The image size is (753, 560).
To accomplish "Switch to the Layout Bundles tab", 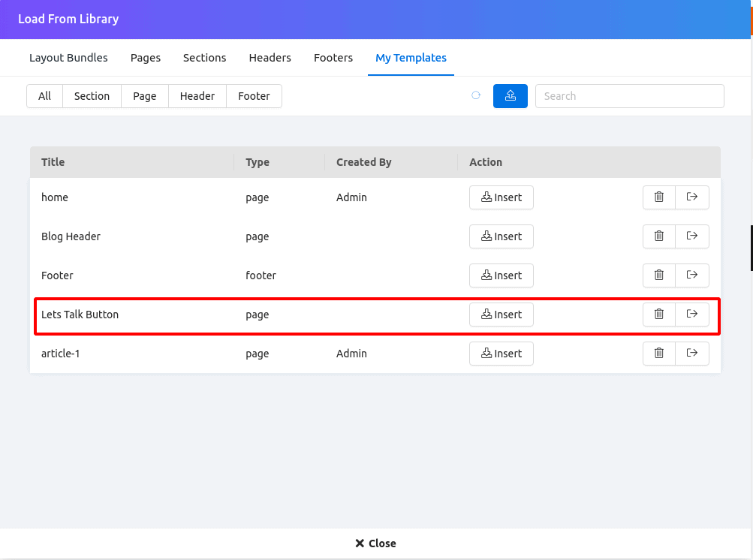I will coord(68,58).
